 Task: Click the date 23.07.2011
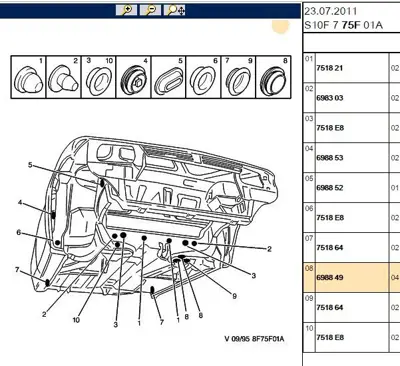pyautogui.click(x=331, y=11)
